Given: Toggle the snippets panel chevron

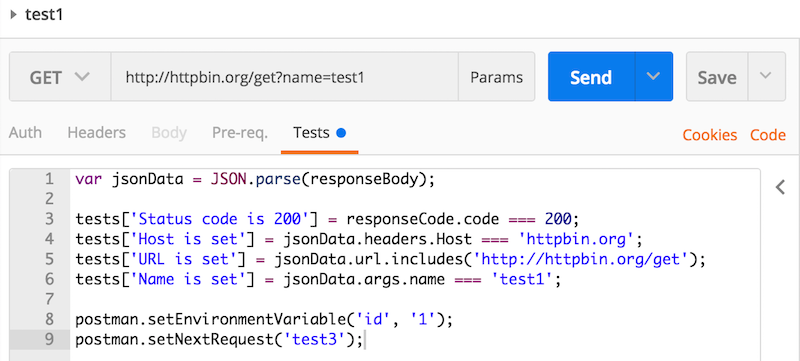Looking at the screenshot, I should coord(780,188).
